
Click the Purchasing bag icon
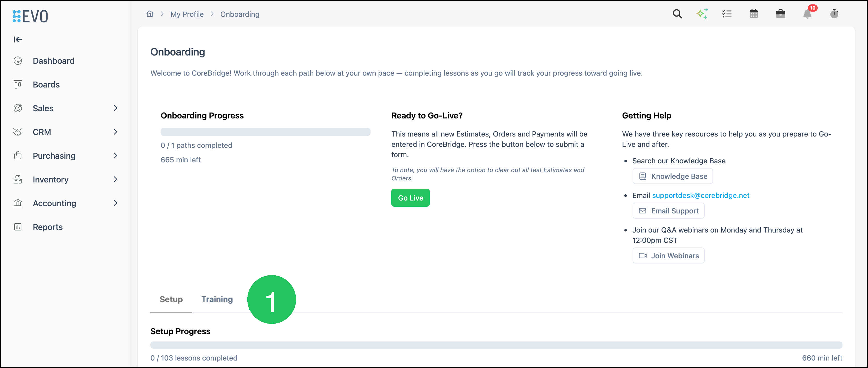18,156
